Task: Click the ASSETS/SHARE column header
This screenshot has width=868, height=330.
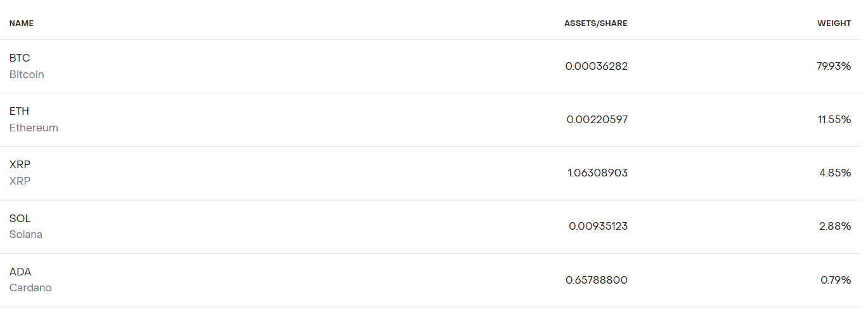Action: tap(595, 23)
